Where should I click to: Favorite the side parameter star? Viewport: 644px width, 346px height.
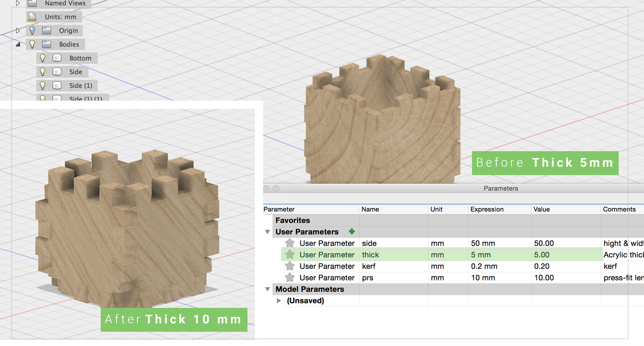click(290, 243)
